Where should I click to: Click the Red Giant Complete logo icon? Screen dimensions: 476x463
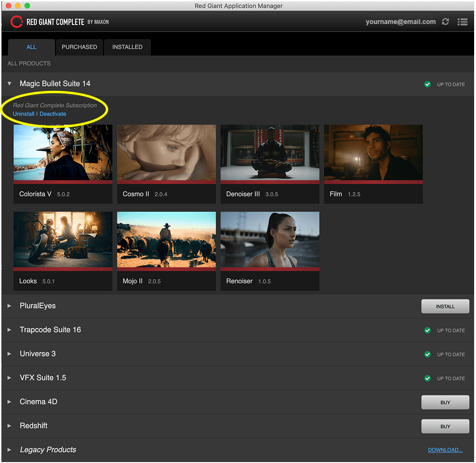[x=16, y=22]
